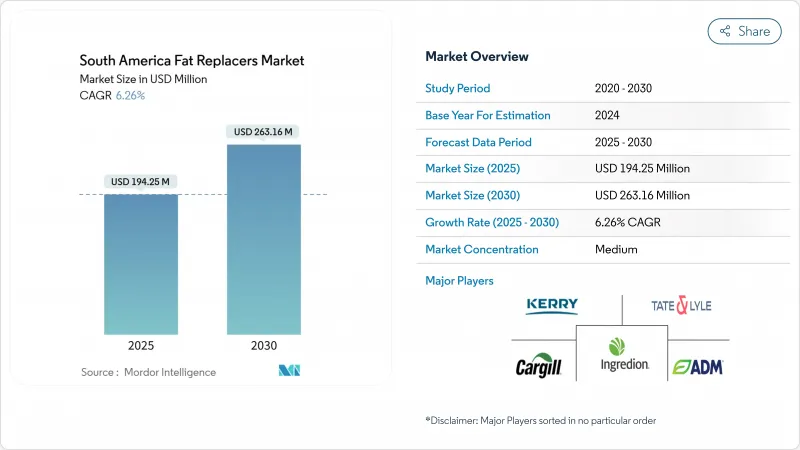
Task: Click the South America Fat Replacers Market title
Action: 190,61
